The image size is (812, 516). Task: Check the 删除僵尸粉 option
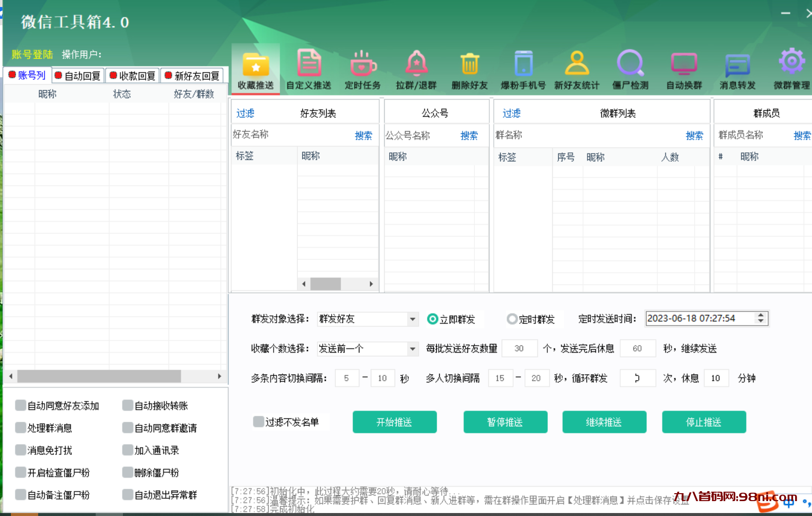tap(128, 472)
